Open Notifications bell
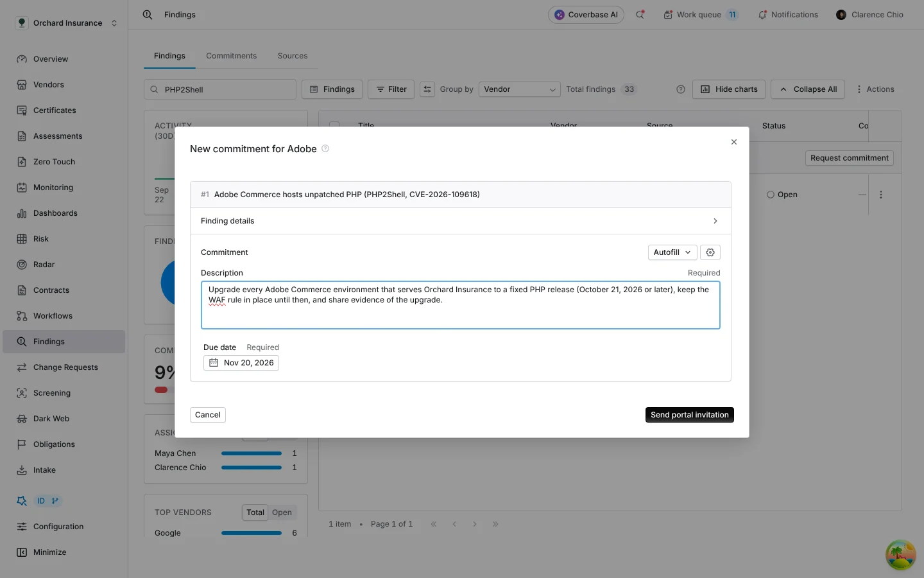924x578 pixels. 788,15
